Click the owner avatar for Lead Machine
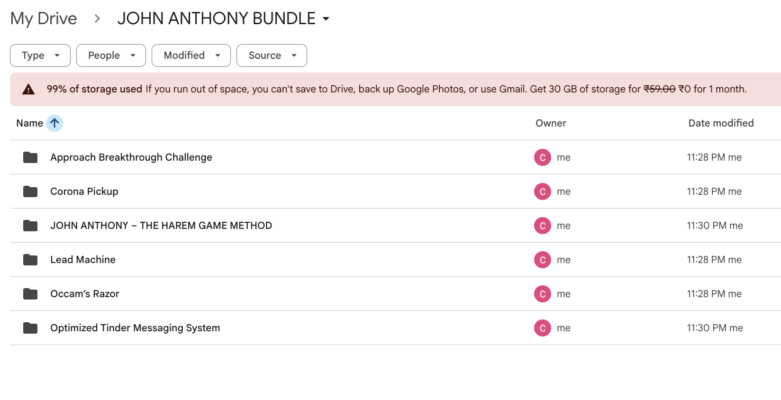This screenshot has height=400, width=781. pos(542,260)
